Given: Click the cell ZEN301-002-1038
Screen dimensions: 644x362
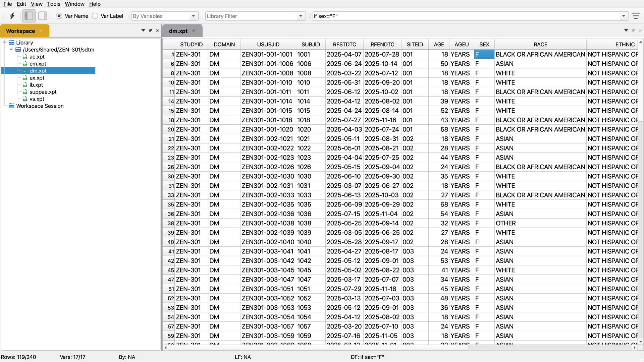Looking at the screenshot, I should pyautogui.click(x=268, y=223).
